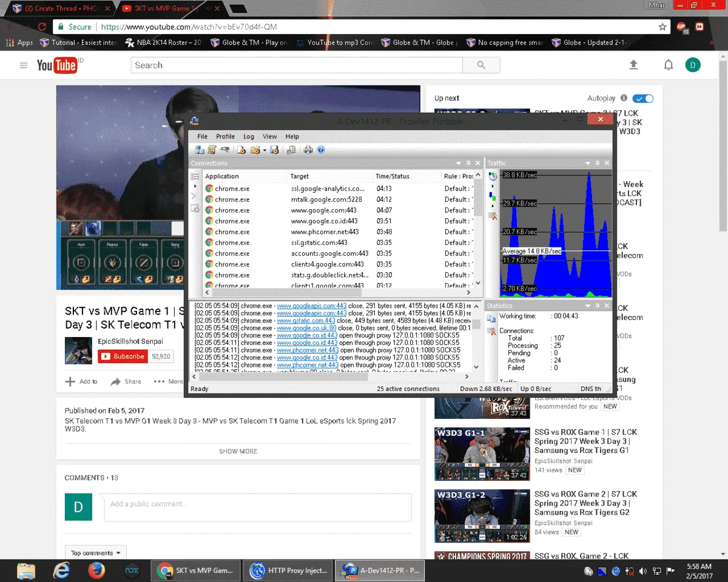Open Connections pane dropdown menu arrow
The image size is (728, 582).
click(459, 163)
